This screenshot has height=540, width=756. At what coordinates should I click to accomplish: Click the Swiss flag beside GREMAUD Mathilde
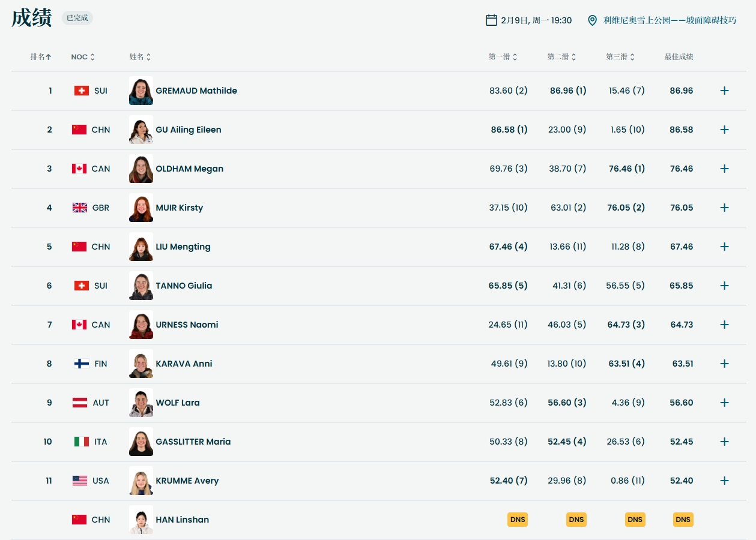tap(82, 91)
